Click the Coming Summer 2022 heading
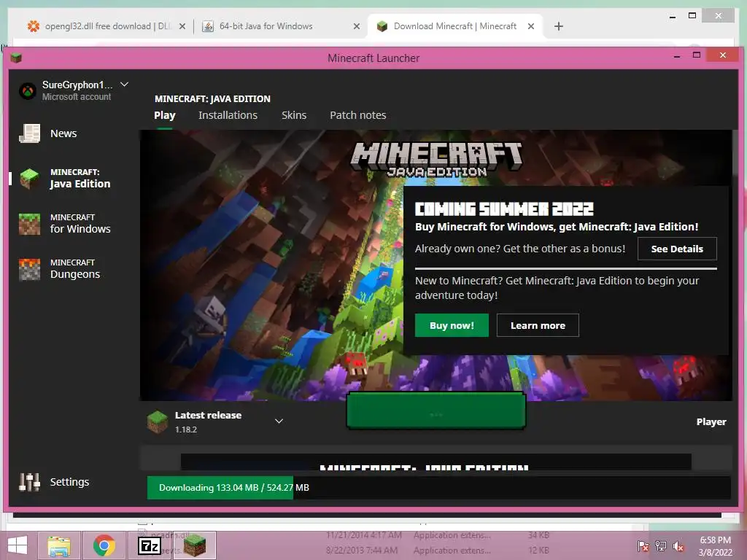 [x=504, y=209]
